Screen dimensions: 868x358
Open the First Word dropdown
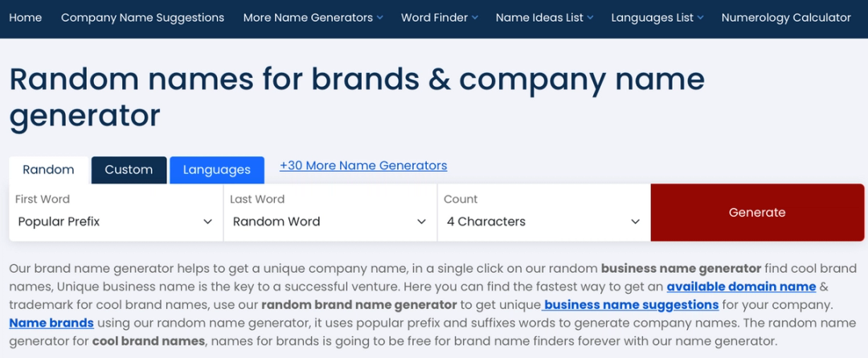point(117,213)
